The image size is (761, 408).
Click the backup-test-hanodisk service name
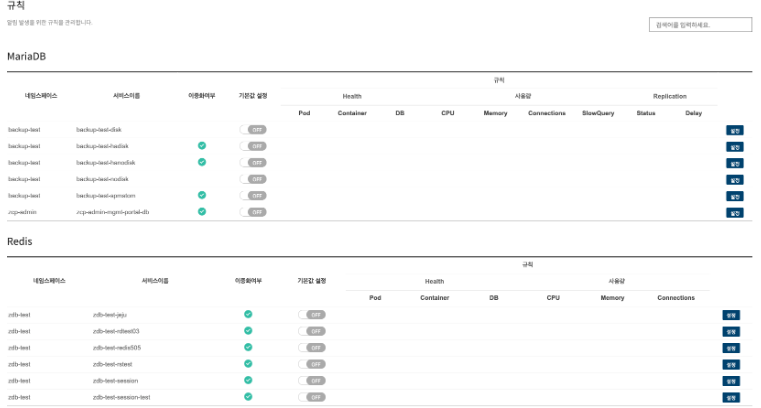[x=105, y=163]
